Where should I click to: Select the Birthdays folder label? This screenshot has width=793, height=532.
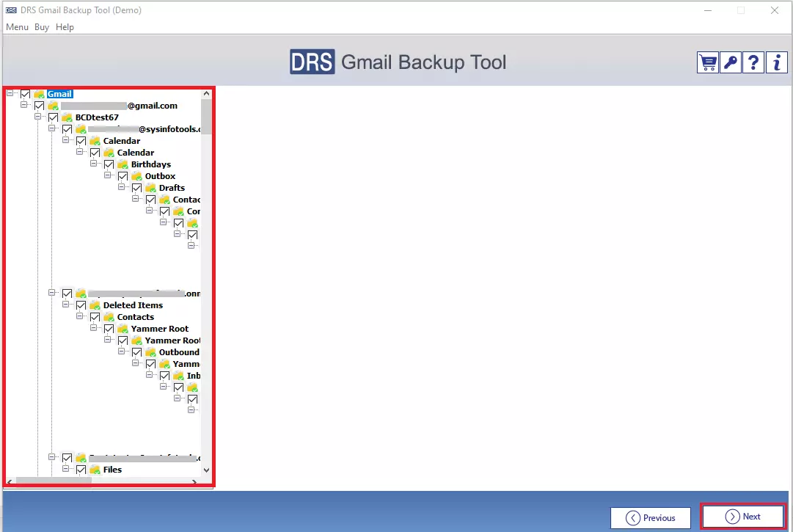[x=151, y=164]
